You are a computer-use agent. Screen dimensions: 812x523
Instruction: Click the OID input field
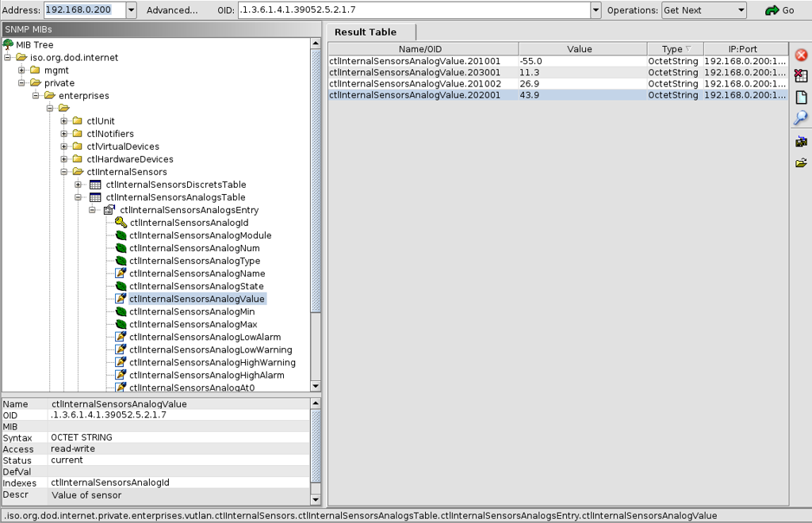click(414, 10)
